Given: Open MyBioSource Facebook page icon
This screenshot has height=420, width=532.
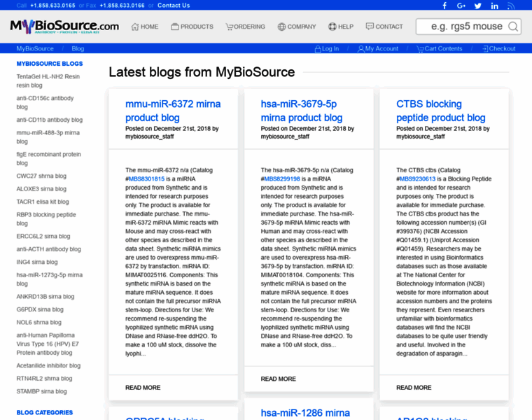Looking at the screenshot, I should click(444, 6).
